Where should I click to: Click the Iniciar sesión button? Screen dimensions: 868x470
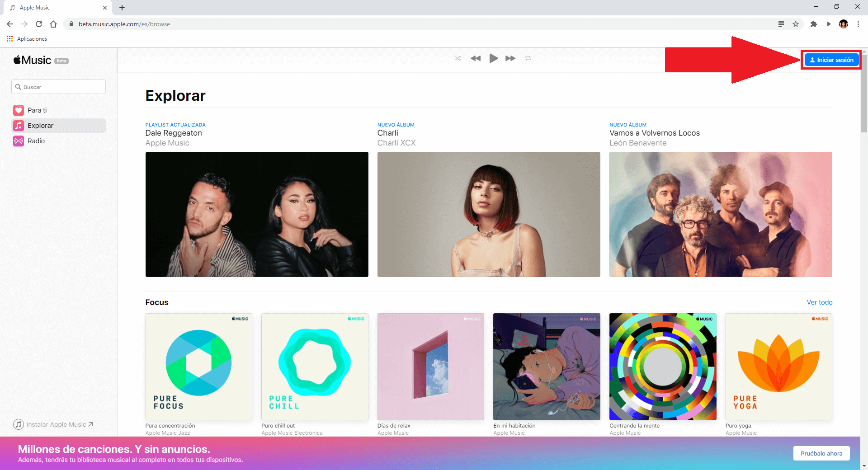coord(831,60)
